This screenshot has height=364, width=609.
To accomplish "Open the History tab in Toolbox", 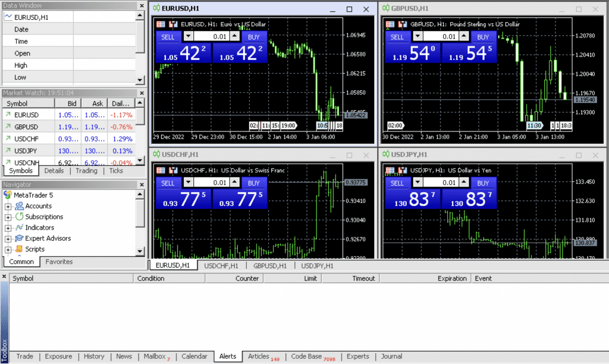I will [x=94, y=356].
